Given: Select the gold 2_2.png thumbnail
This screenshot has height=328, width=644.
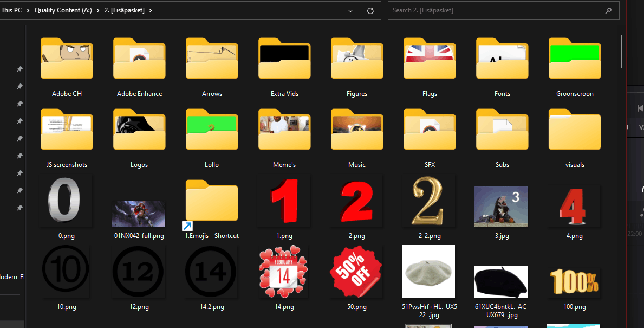Looking at the screenshot, I should click(427, 201).
